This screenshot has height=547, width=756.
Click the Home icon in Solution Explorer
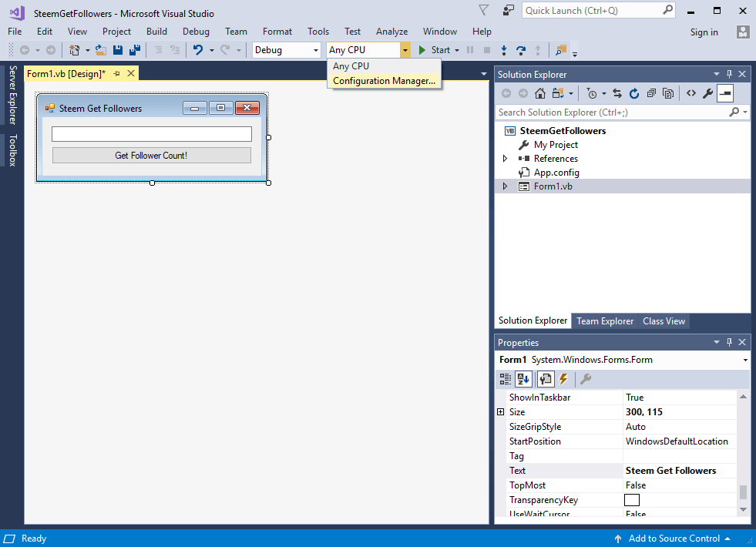(540, 93)
